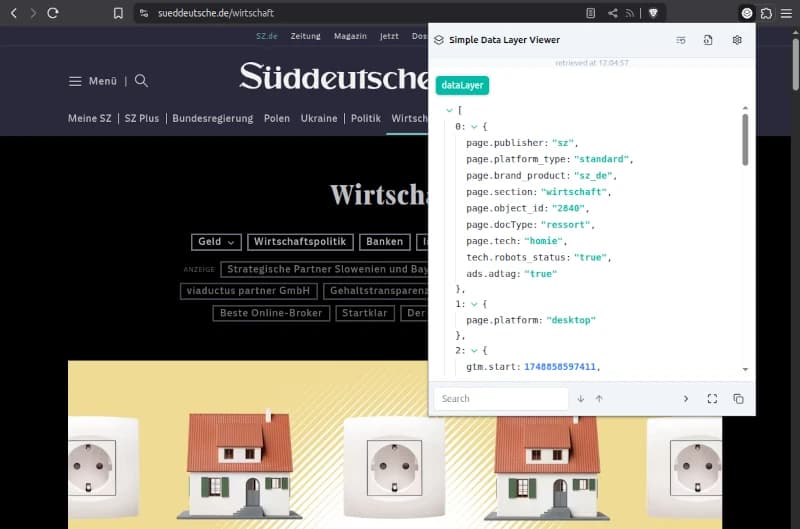Open the Geld dropdown filter

pyautogui.click(x=216, y=242)
